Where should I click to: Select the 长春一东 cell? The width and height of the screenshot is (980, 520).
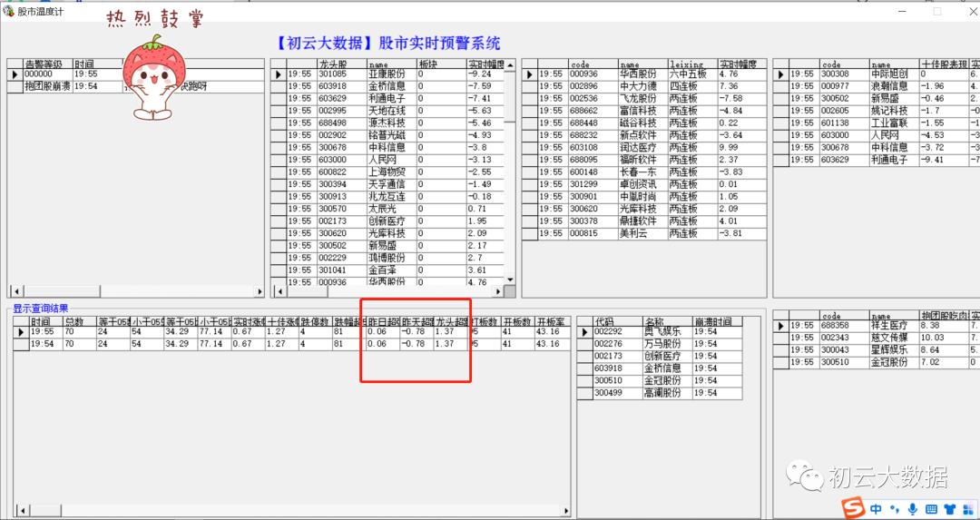643,172
